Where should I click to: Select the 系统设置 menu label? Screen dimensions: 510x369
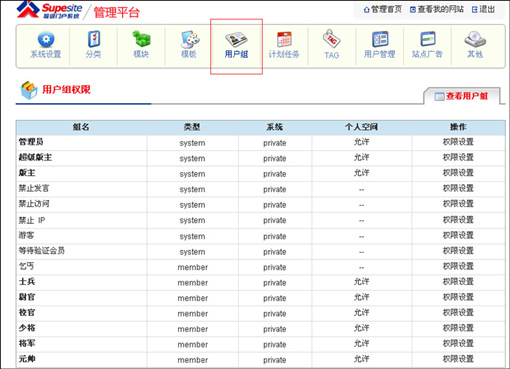point(46,54)
